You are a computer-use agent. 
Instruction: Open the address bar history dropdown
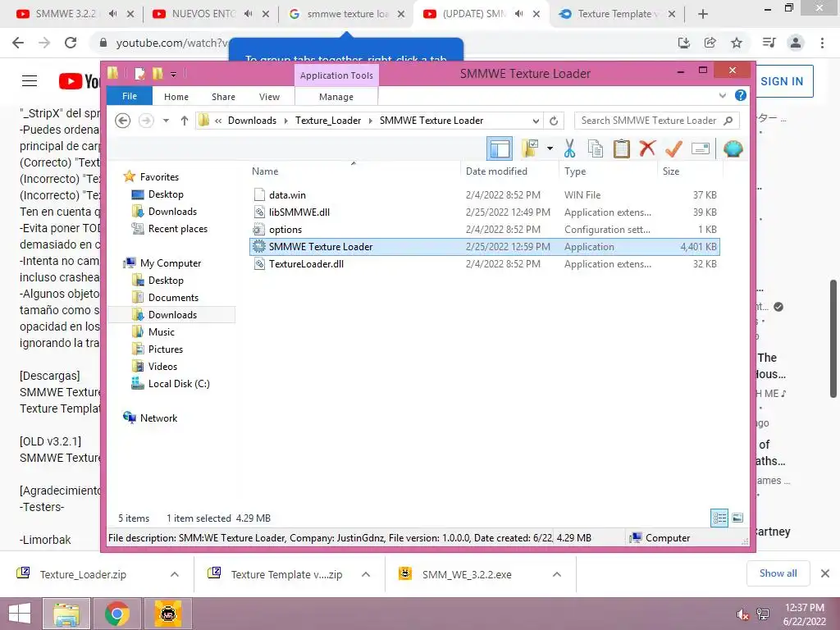pyautogui.click(x=535, y=121)
